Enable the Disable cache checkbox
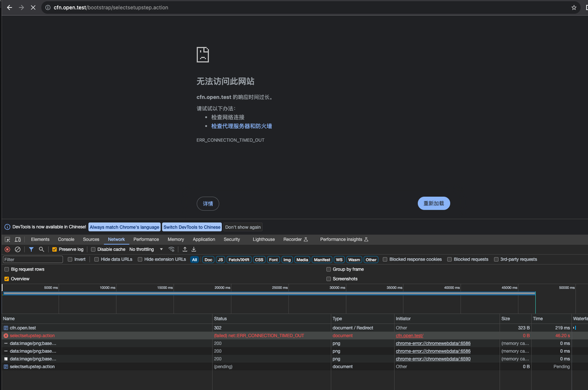The image size is (588, 390). (93, 249)
